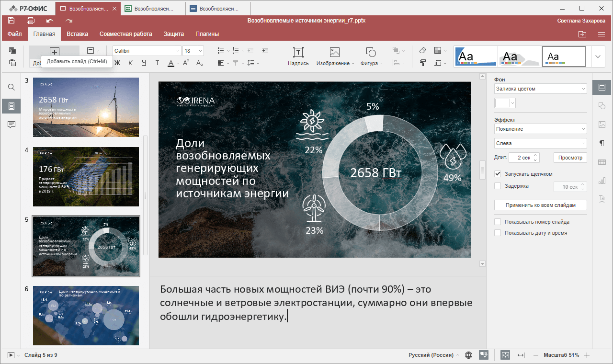Click Применить ко всем слайдам button

click(540, 205)
